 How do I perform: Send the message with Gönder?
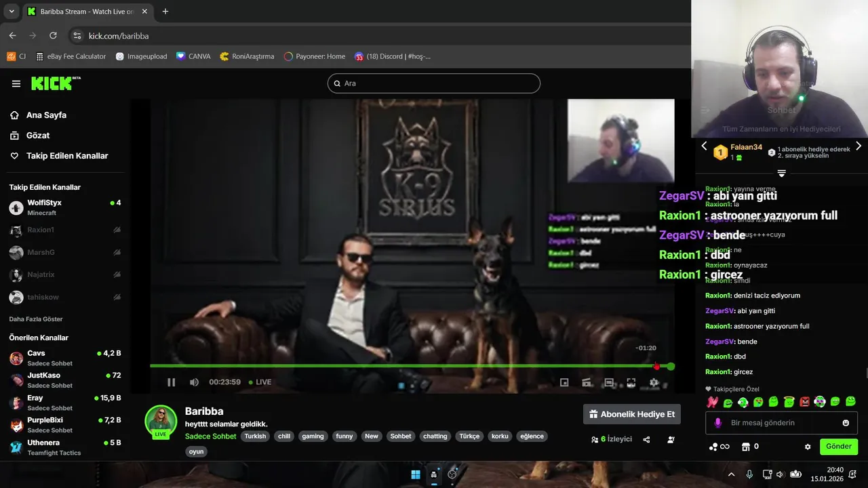(839, 447)
